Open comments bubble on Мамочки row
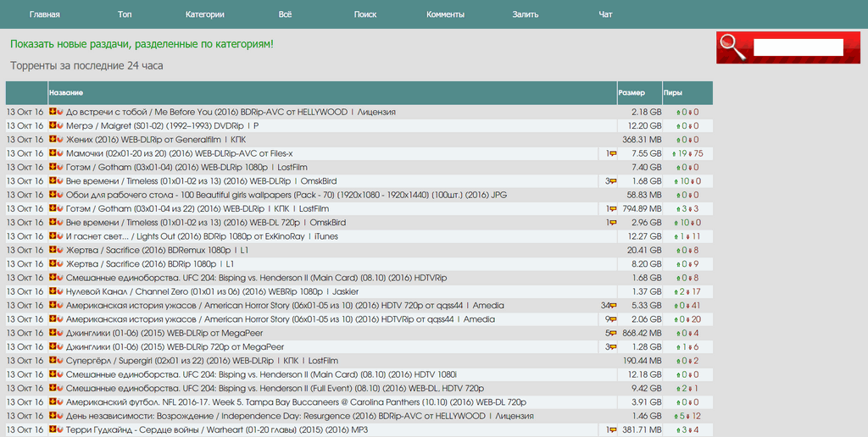868x437 pixels. (x=612, y=154)
